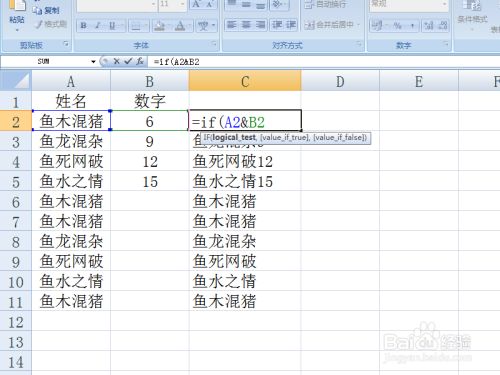Click the Copy (复制) button
Viewport: 500px width, 375px height.
46,11
